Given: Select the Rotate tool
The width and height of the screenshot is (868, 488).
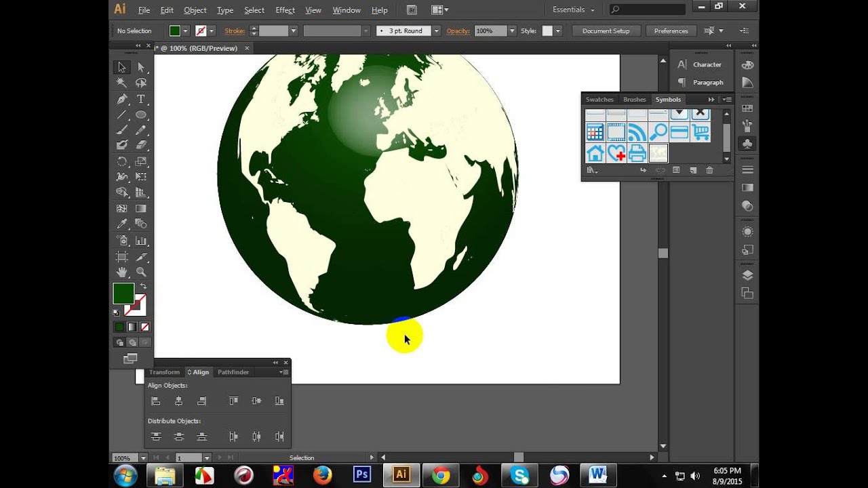Looking at the screenshot, I should click(122, 161).
